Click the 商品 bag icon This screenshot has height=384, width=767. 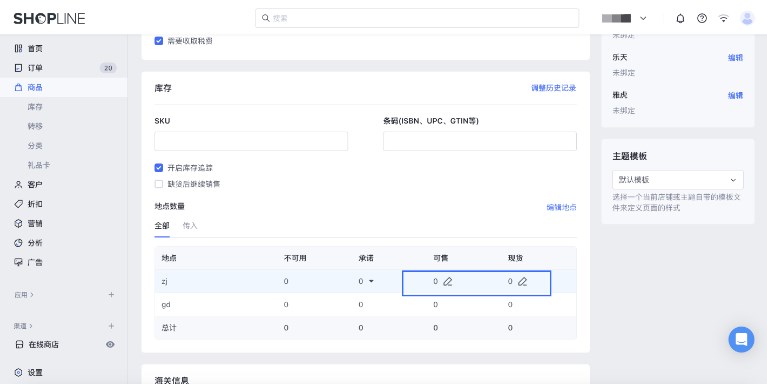coord(19,87)
